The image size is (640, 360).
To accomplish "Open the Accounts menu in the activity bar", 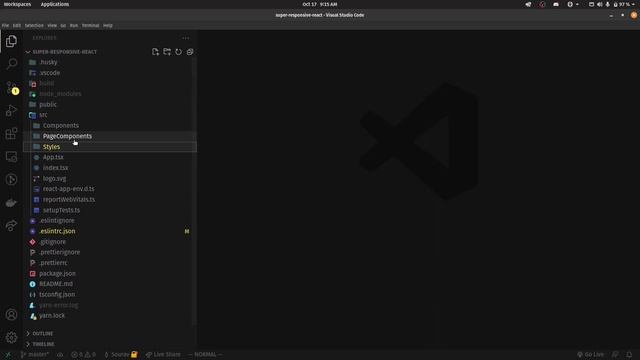I will [x=11, y=315].
